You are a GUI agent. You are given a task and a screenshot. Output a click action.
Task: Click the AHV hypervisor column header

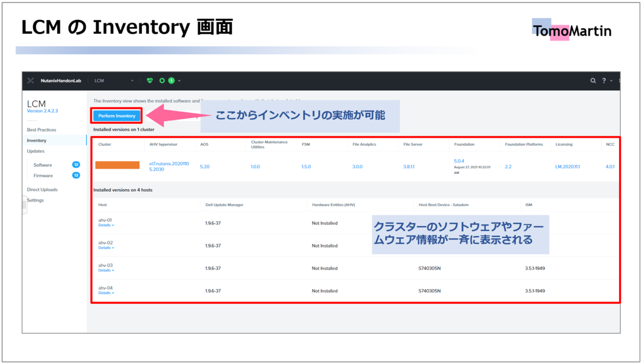(163, 144)
